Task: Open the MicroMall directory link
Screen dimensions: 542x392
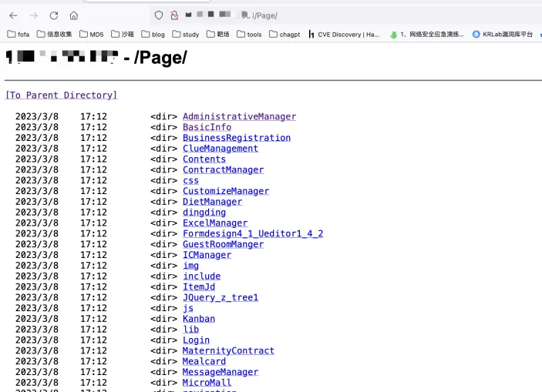Action: click(x=207, y=383)
